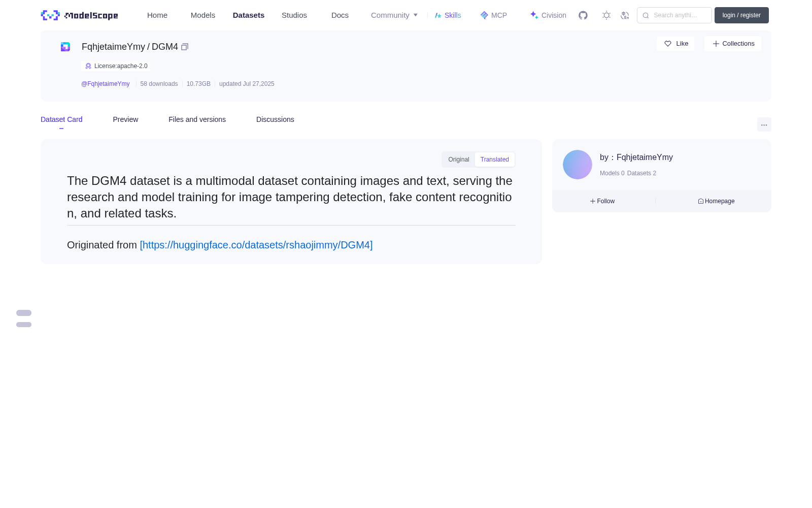Open the Studios section

click(x=294, y=15)
